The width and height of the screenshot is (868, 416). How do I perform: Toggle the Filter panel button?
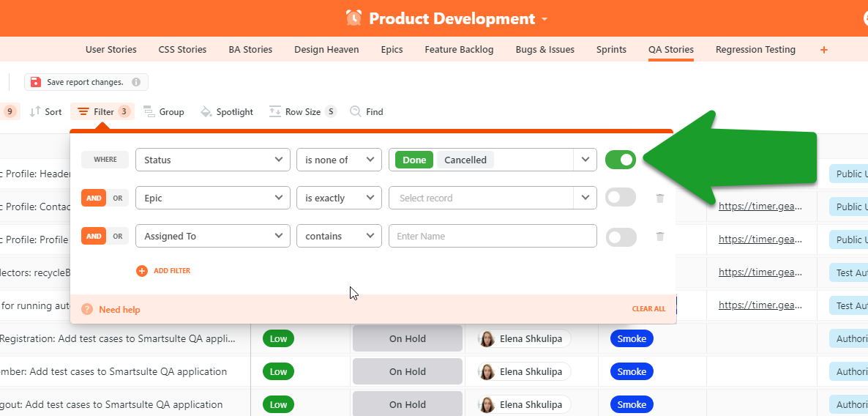(102, 111)
